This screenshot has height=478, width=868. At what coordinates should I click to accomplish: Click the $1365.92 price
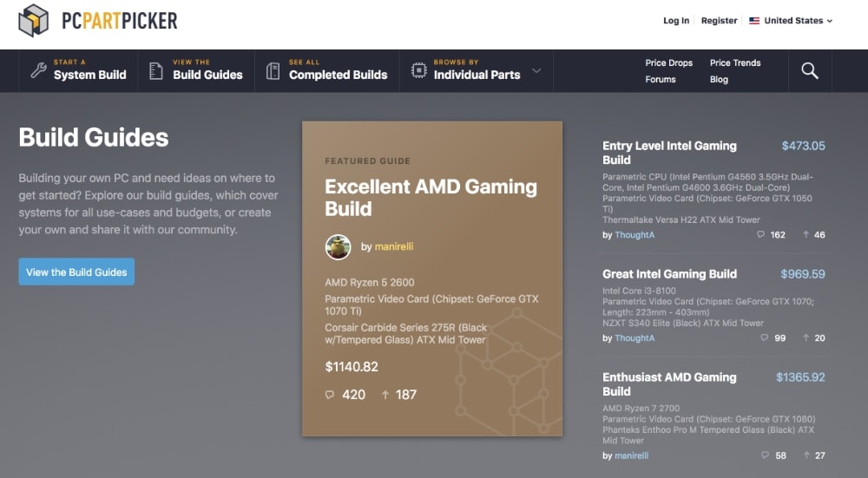pos(800,377)
